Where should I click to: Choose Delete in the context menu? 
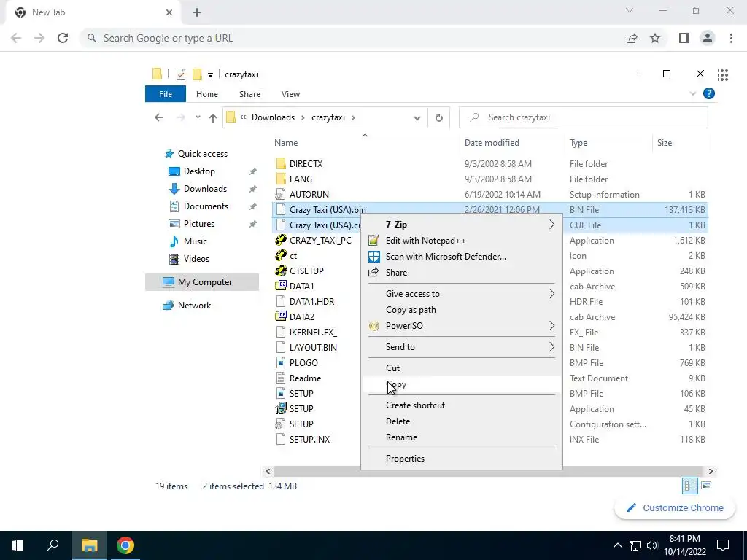pos(462,421)
